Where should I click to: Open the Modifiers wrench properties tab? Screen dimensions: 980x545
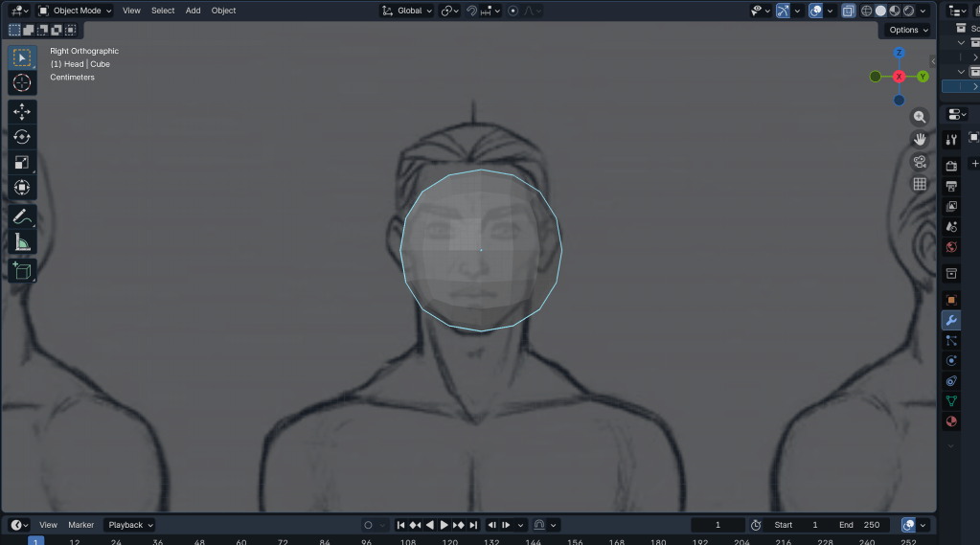tap(951, 320)
